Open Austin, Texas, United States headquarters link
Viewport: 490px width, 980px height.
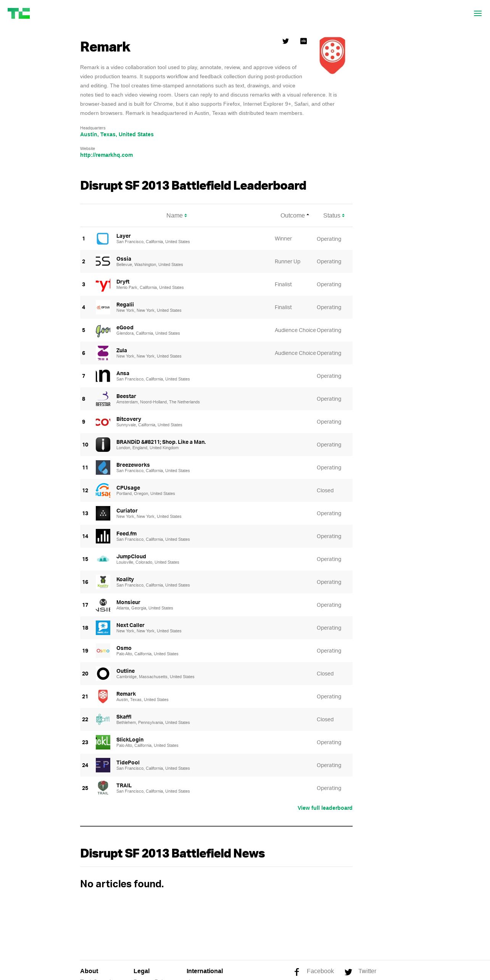click(x=117, y=134)
